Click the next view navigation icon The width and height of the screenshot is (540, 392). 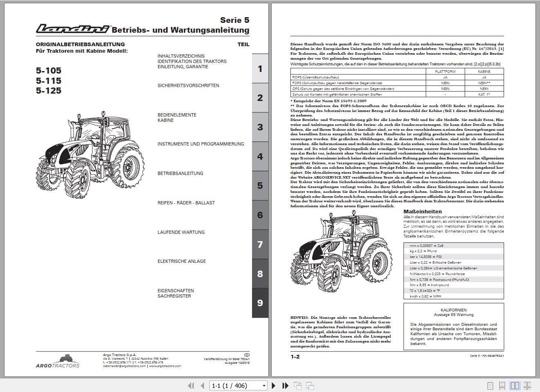tap(310, 385)
